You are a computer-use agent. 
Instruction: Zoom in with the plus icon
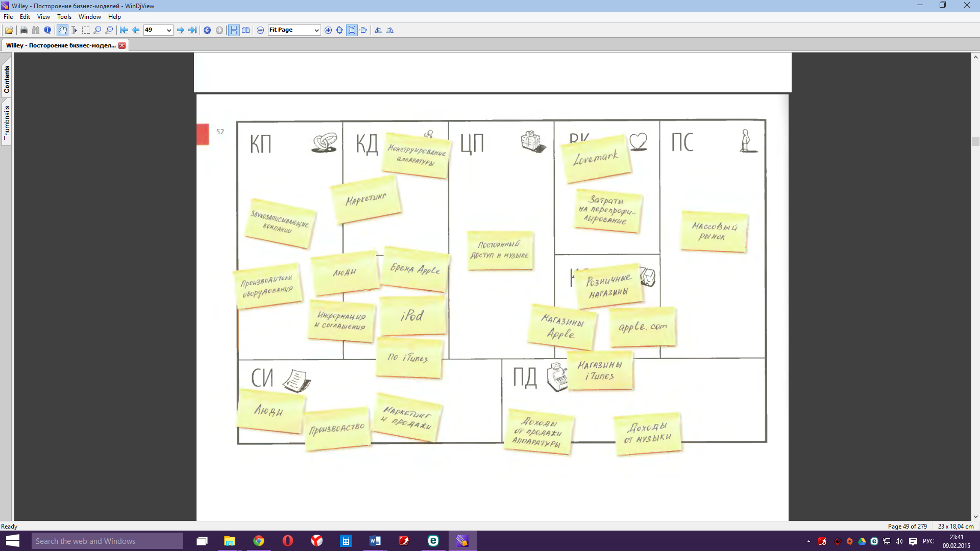point(328,30)
